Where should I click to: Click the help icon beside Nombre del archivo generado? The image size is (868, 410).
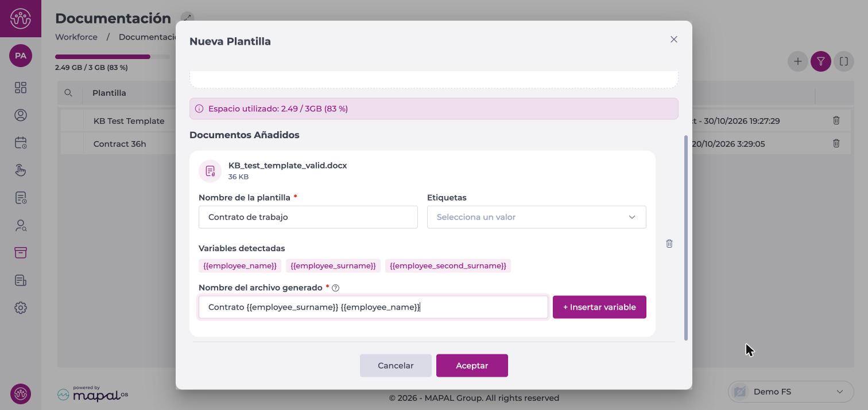tap(336, 288)
